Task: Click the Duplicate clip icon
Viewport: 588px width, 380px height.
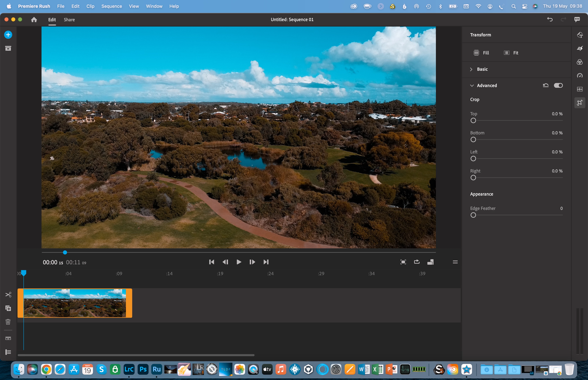Action: pyautogui.click(x=8, y=308)
